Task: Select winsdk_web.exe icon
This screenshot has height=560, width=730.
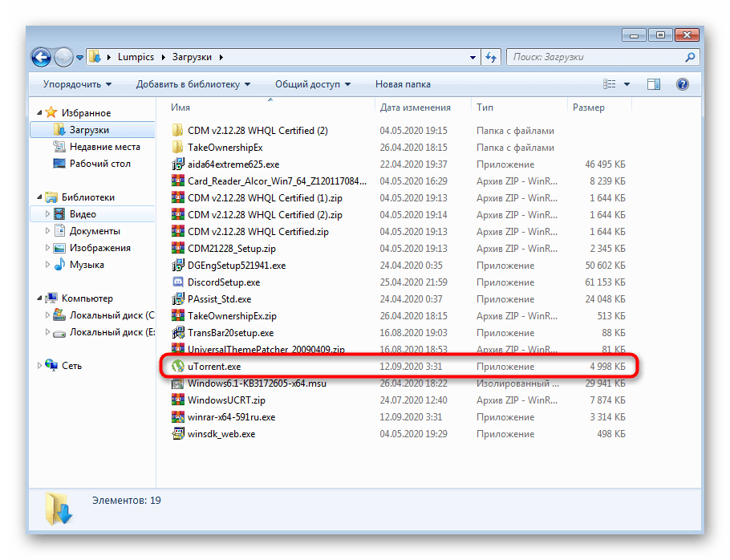Action: pos(177,434)
